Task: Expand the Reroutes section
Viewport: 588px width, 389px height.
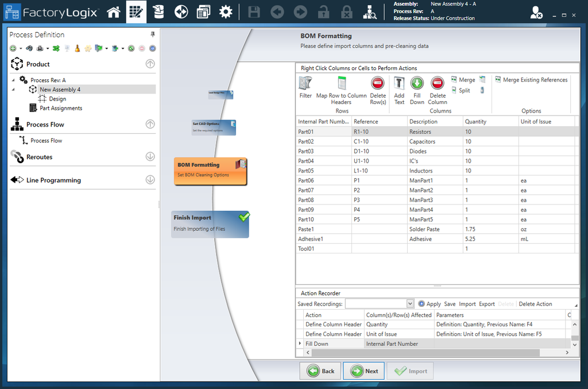Action: [x=150, y=156]
